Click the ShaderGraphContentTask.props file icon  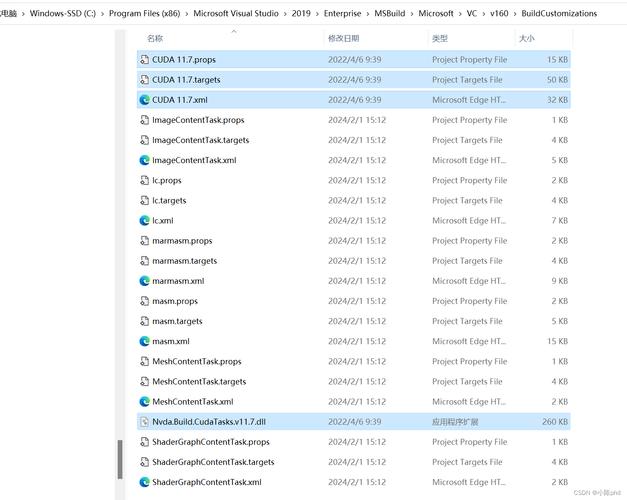click(x=144, y=442)
